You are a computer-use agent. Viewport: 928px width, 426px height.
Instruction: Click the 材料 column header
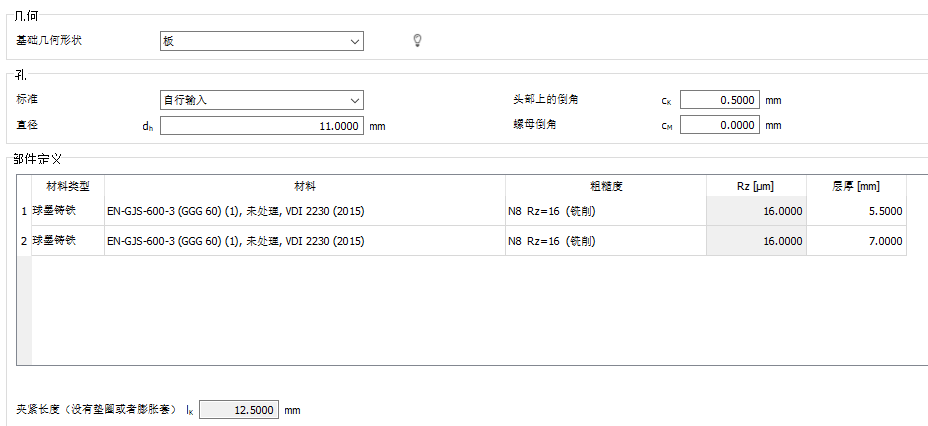pyautogui.click(x=304, y=186)
